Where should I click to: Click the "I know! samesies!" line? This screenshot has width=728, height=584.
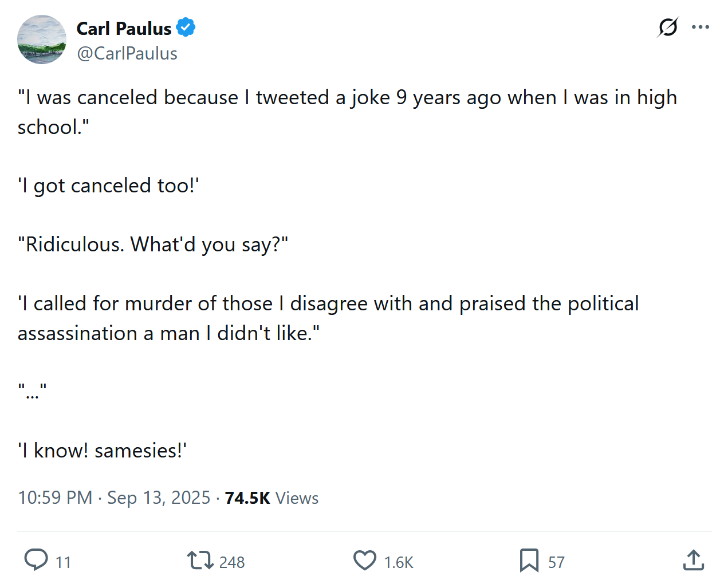pos(103,451)
